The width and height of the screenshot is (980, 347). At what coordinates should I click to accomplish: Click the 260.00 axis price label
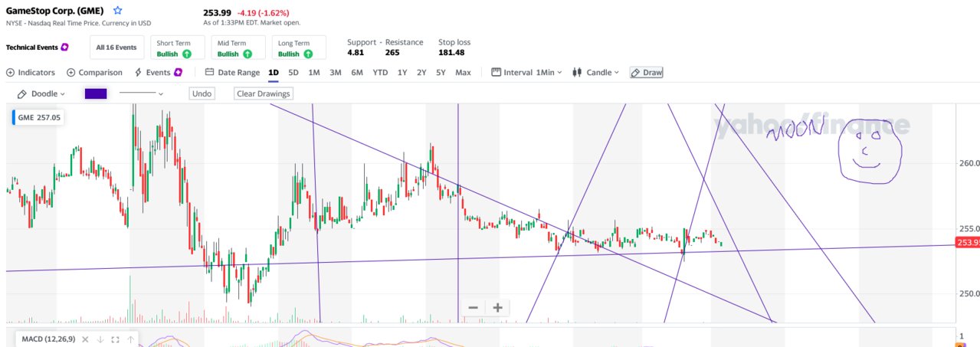pos(969,163)
